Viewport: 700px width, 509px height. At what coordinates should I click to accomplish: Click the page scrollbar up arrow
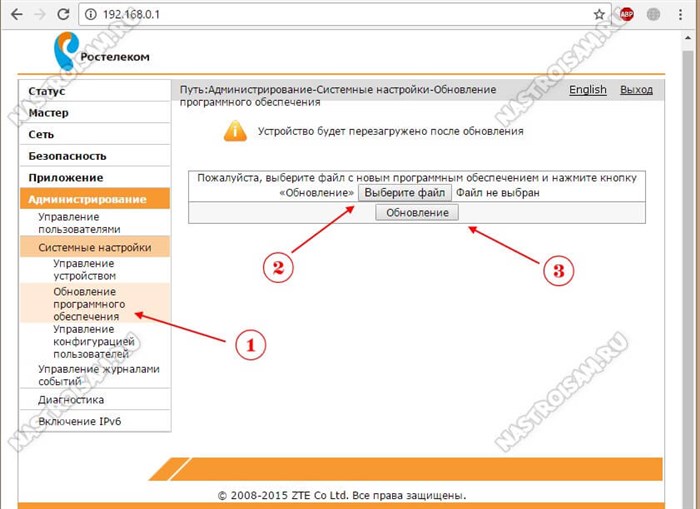click(x=688, y=39)
